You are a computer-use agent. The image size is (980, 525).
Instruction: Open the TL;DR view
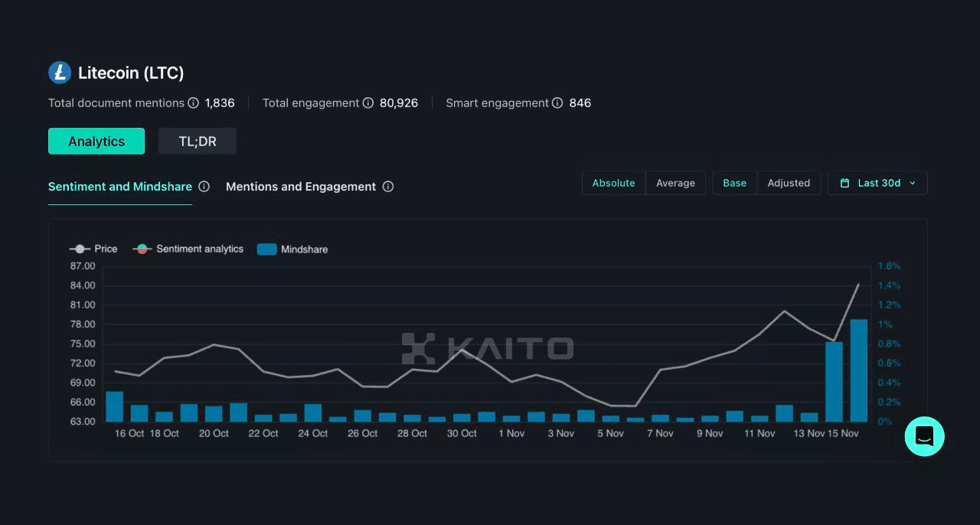[198, 141]
